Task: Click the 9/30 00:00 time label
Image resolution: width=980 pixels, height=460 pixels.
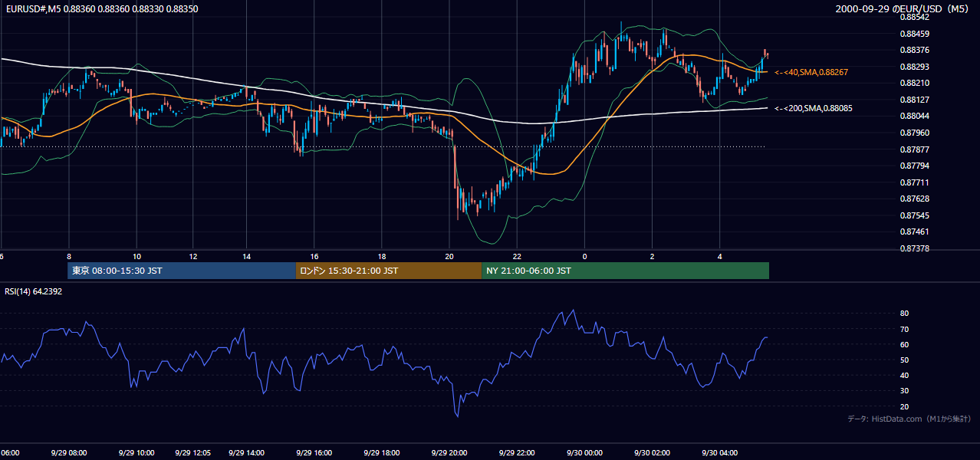Action: click(584, 453)
